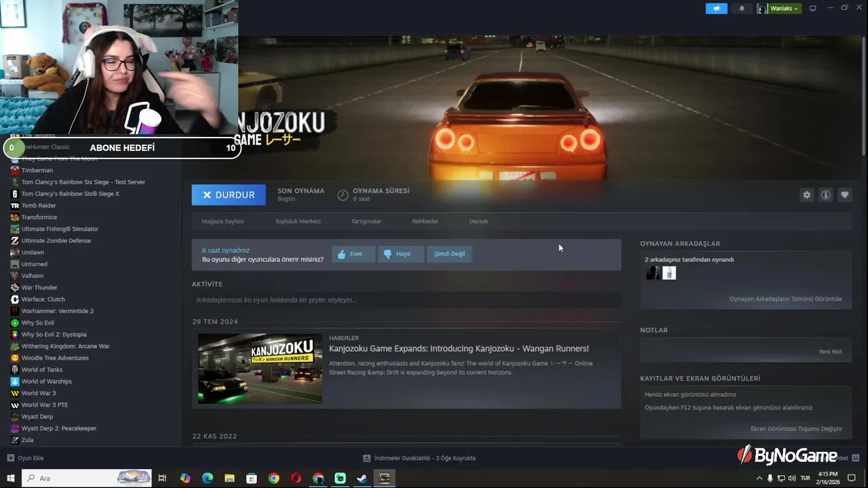Image resolution: width=868 pixels, height=488 pixels.
Task: Open the Destek tab
Action: click(x=478, y=221)
